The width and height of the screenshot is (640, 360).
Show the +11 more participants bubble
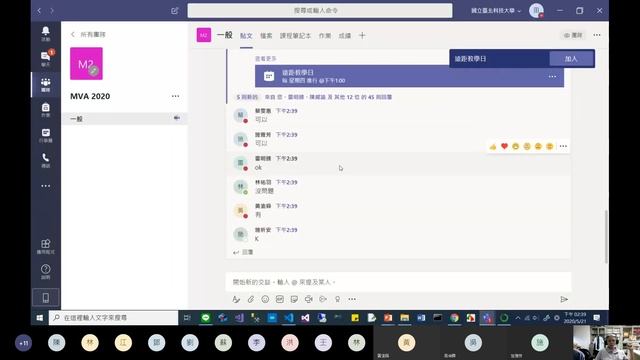(23, 343)
